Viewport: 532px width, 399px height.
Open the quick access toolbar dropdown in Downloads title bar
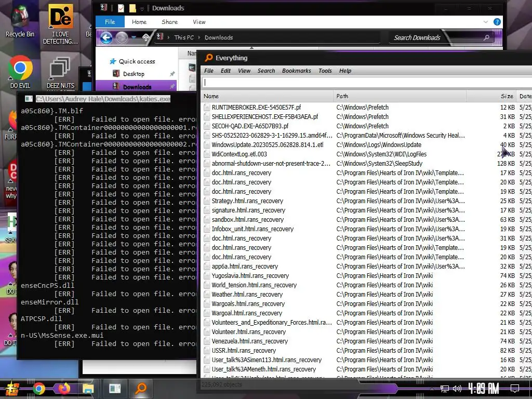pos(142,8)
